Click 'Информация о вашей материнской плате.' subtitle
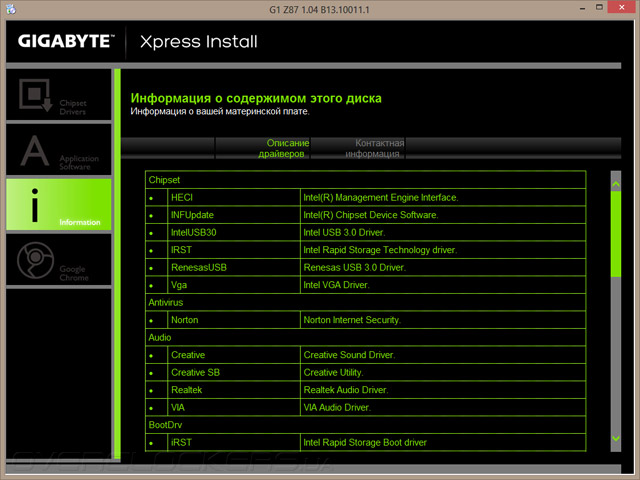The height and width of the screenshot is (480, 640). (x=220, y=111)
